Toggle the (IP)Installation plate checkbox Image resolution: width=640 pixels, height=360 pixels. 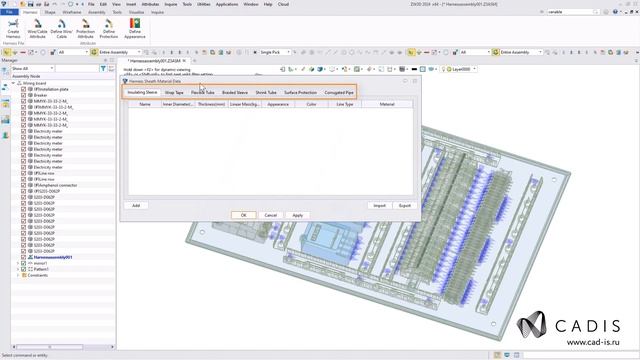[23, 89]
